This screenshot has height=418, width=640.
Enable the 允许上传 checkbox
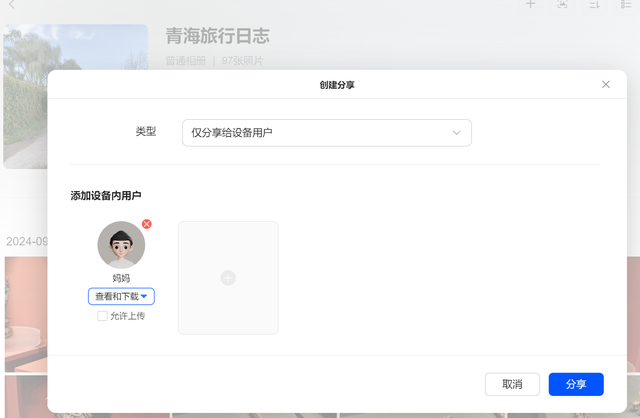tap(102, 316)
